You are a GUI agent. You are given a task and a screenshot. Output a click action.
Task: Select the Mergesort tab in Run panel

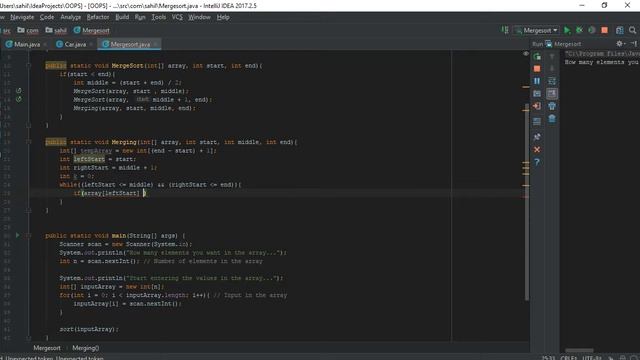(563, 44)
